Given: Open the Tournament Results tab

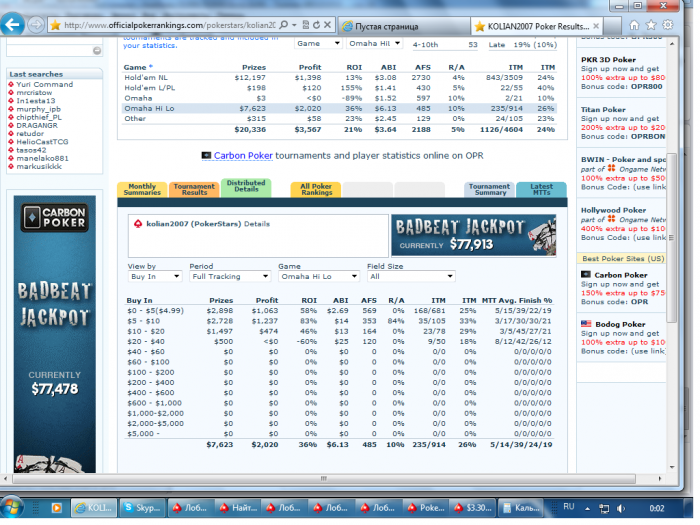Looking at the screenshot, I should click(194, 189).
